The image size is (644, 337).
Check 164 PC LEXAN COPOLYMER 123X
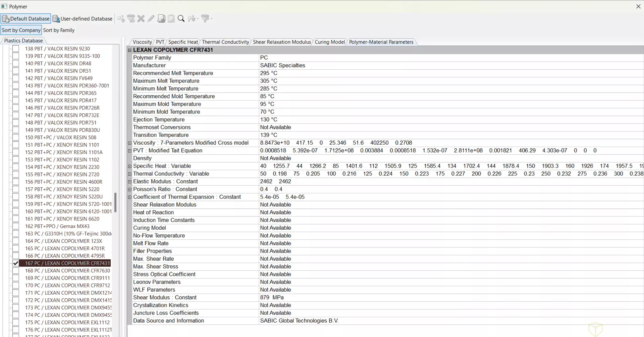16,241
